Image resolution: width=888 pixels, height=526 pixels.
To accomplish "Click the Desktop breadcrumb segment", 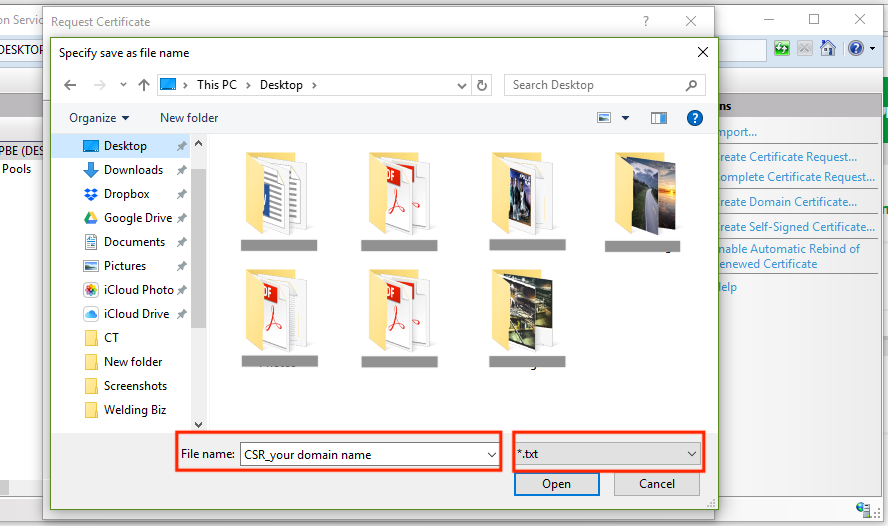I will 281,85.
